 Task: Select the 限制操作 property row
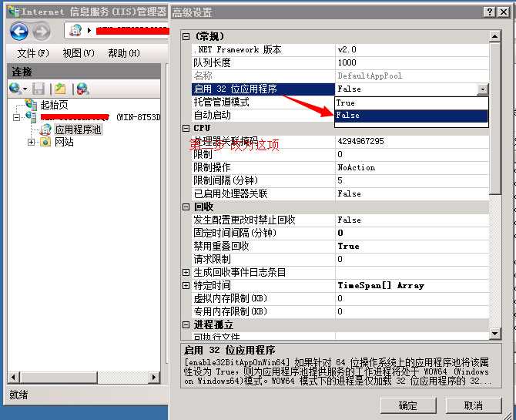coord(340,167)
